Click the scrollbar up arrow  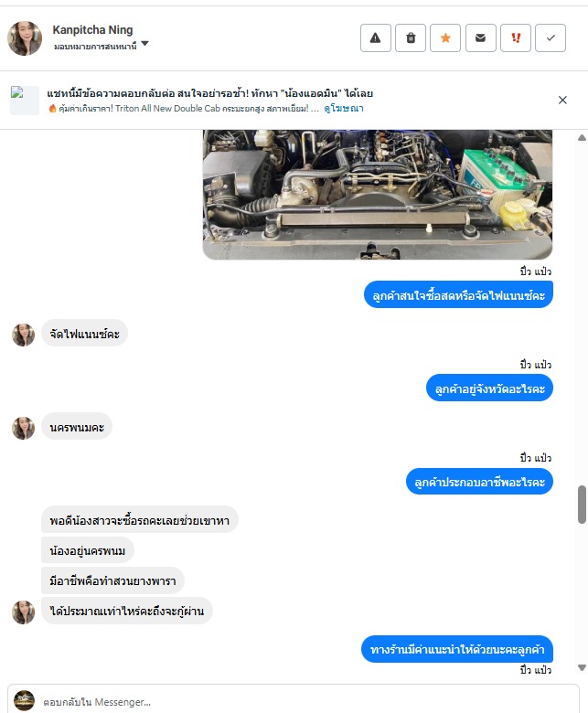tap(582, 138)
